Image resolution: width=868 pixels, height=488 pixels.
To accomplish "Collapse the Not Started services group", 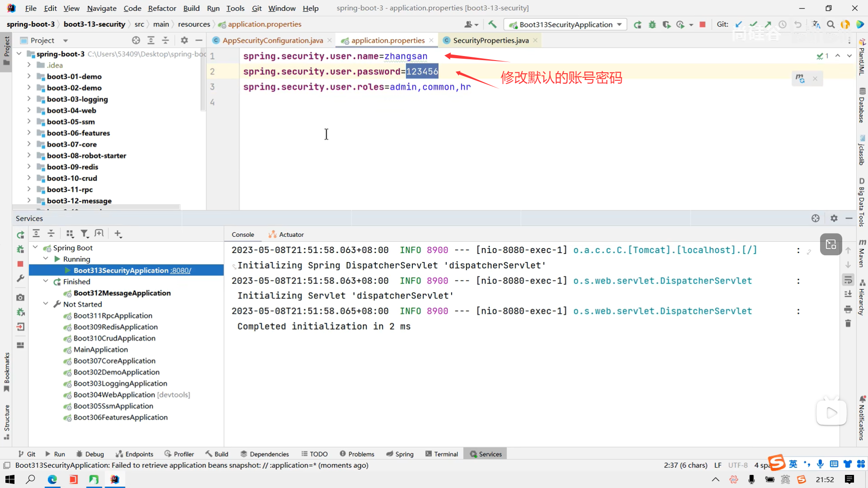I will coord(46,304).
